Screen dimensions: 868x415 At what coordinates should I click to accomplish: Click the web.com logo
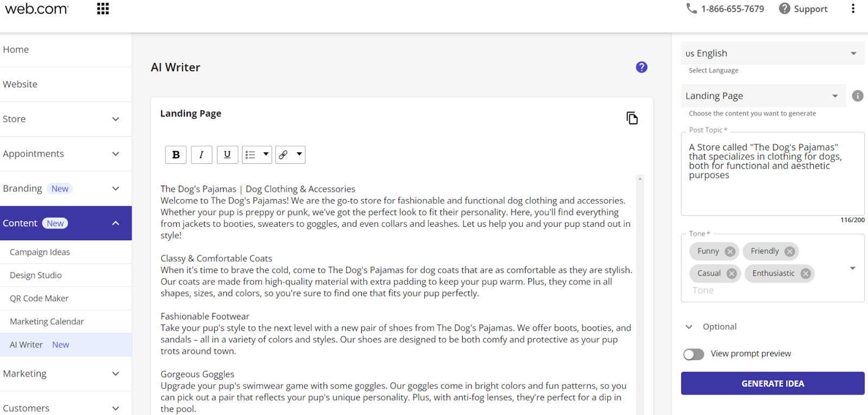click(x=36, y=9)
